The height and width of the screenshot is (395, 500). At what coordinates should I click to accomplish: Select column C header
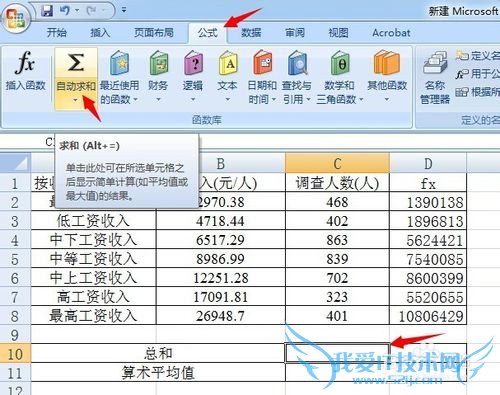tap(337, 163)
